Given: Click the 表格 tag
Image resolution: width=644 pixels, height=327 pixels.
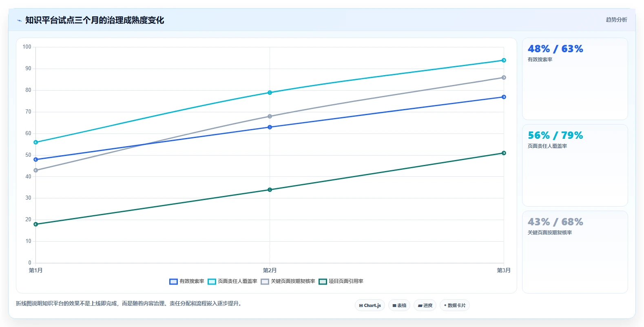Looking at the screenshot, I should point(399,305).
